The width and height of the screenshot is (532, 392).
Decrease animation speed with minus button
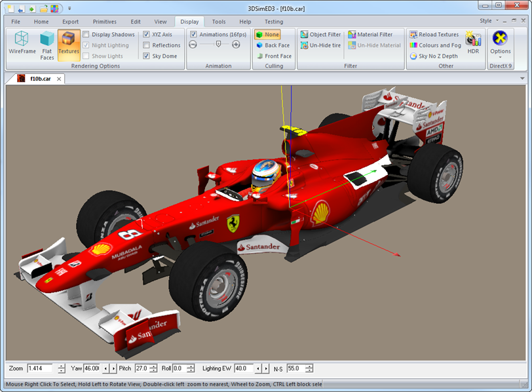193,45
